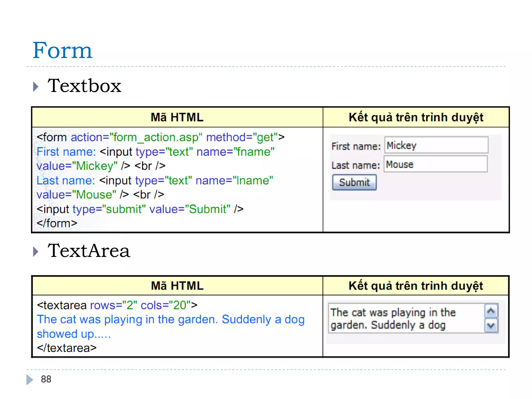Click the value="Mouse" code line
The width and height of the screenshot is (532, 399).
(x=100, y=195)
